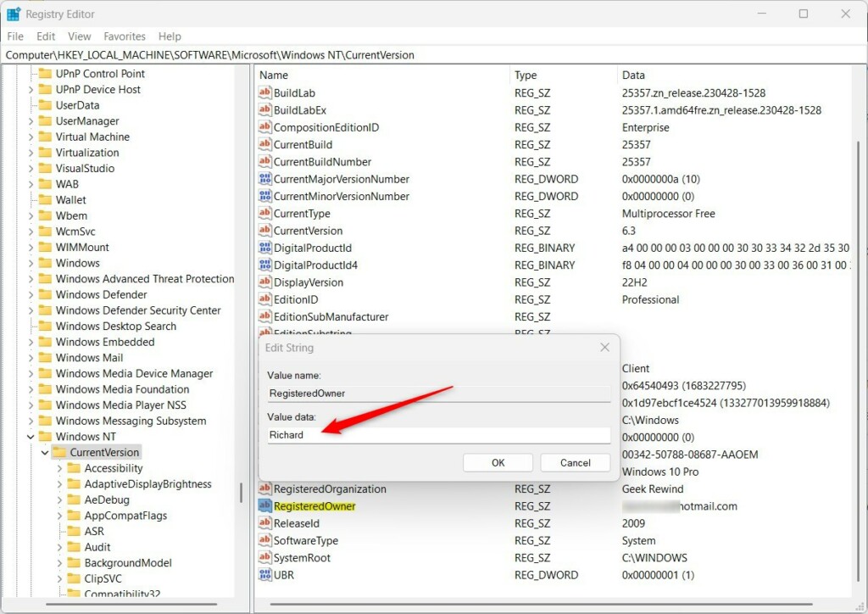Expand the BackgroundModel subkey
The image size is (868, 614).
(x=59, y=562)
